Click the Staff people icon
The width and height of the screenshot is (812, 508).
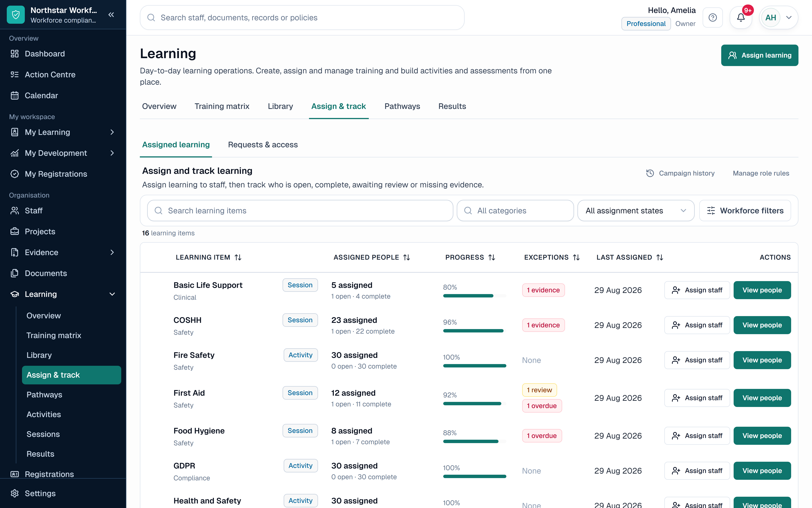pos(15,211)
